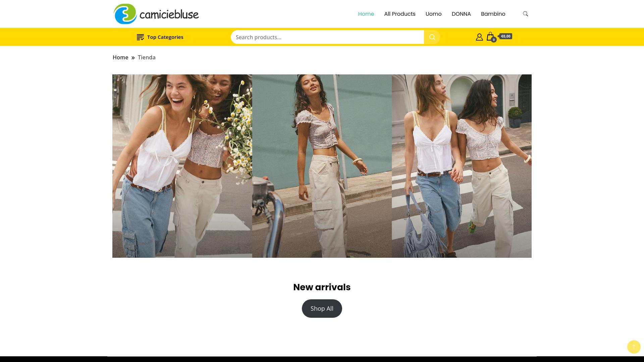Open the DONNA menu item
The width and height of the screenshot is (644, 362).
(x=461, y=14)
